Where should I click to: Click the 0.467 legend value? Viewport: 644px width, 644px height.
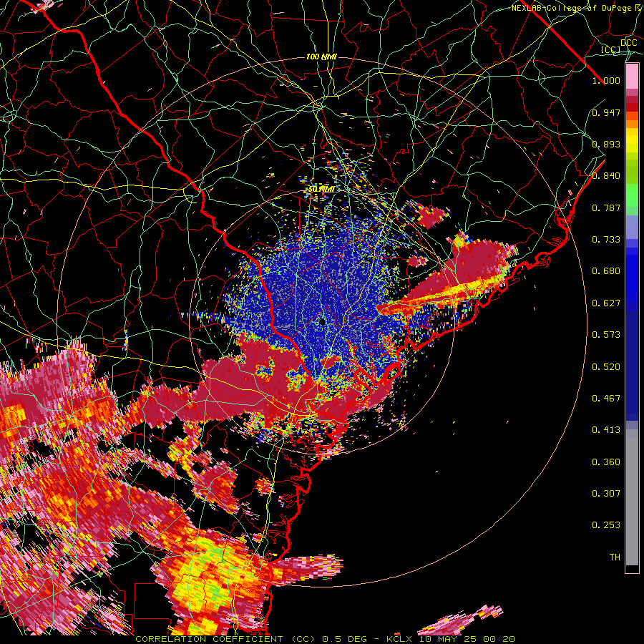[606, 399]
